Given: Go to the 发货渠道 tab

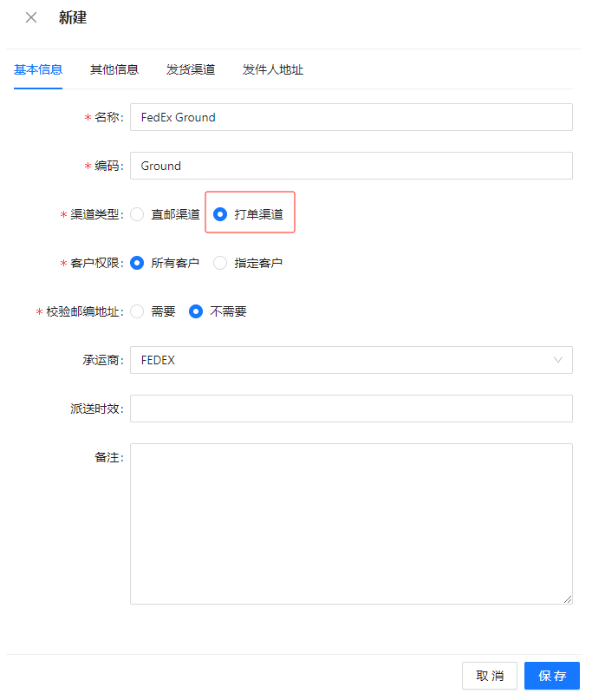Looking at the screenshot, I should point(191,69).
